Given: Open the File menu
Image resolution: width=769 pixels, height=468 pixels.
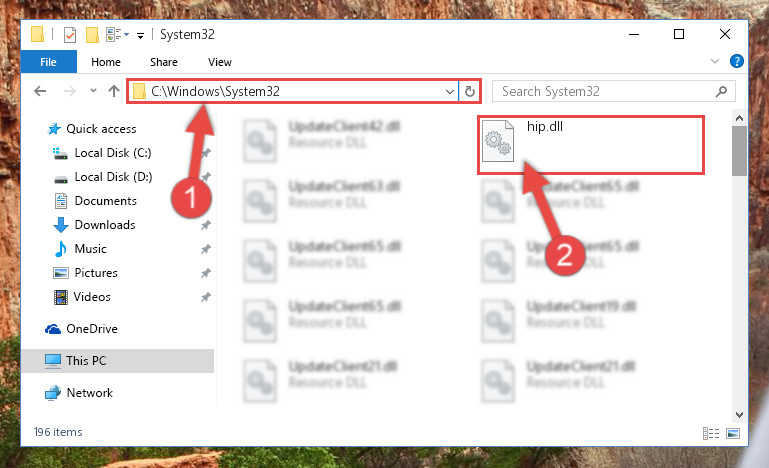Looking at the screenshot, I should click(x=48, y=62).
